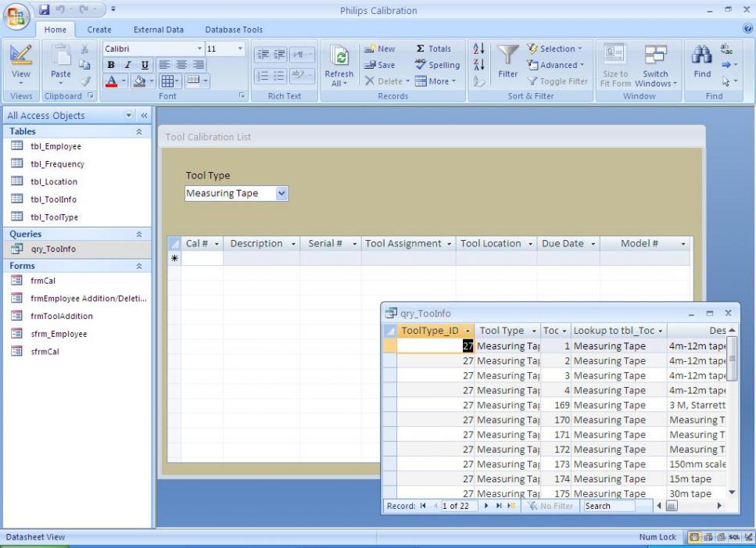Click the Sort Descending Z-A icon
756x548 pixels.
(478, 65)
